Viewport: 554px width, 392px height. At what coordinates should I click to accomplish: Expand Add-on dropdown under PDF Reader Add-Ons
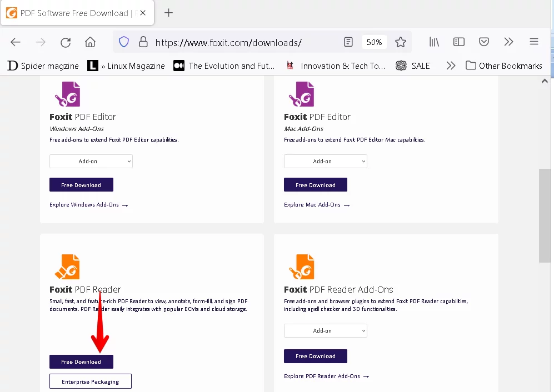tap(326, 330)
